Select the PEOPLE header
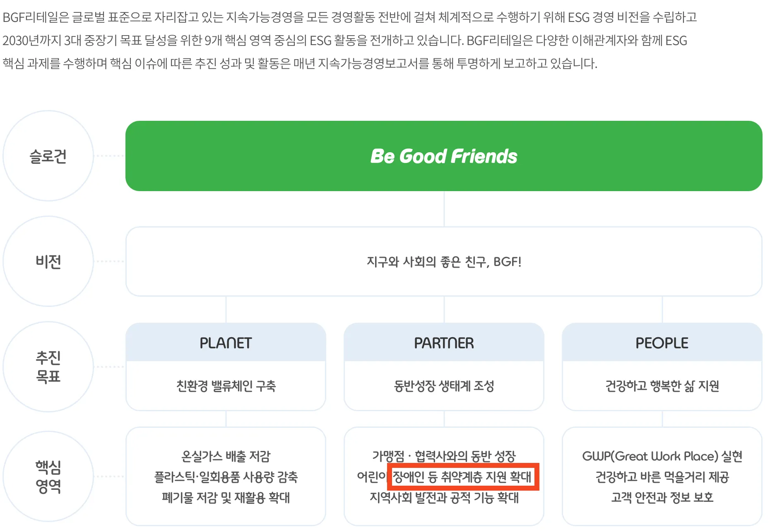The image size is (770, 532). coord(662,343)
